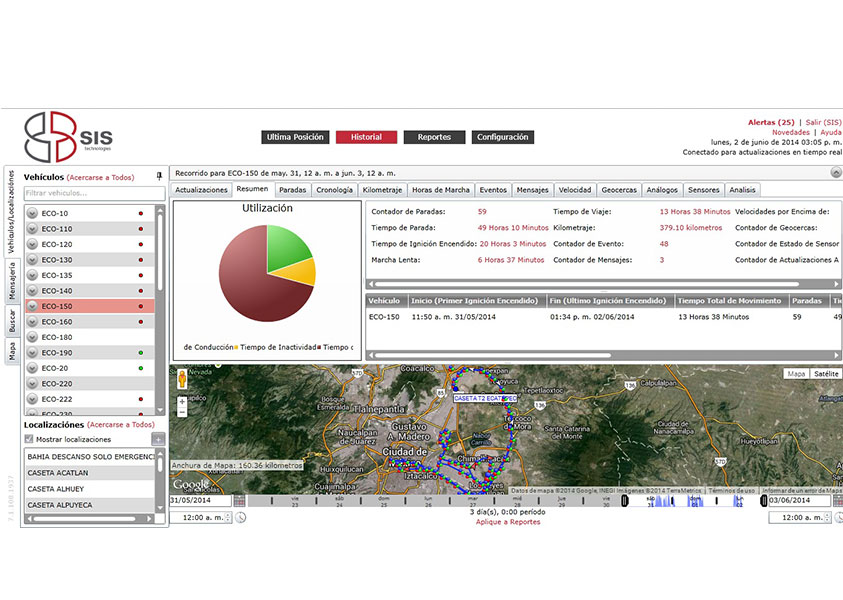Expand the ECO-150 vehicle dropdown arrow
The image size is (843, 600).
[x=32, y=306]
